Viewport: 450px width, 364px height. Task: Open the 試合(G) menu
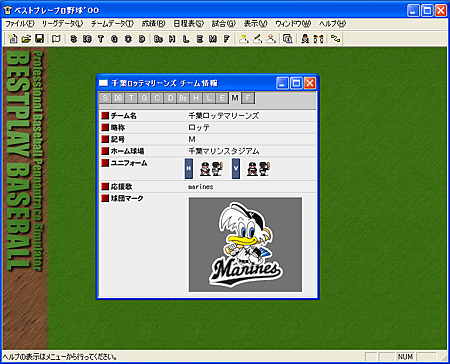tap(224, 24)
